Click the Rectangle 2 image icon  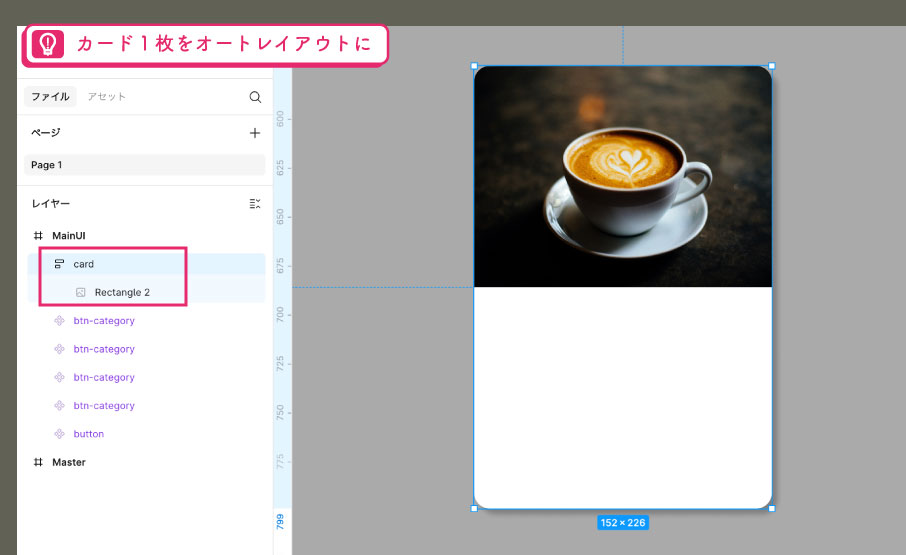(81, 292)
